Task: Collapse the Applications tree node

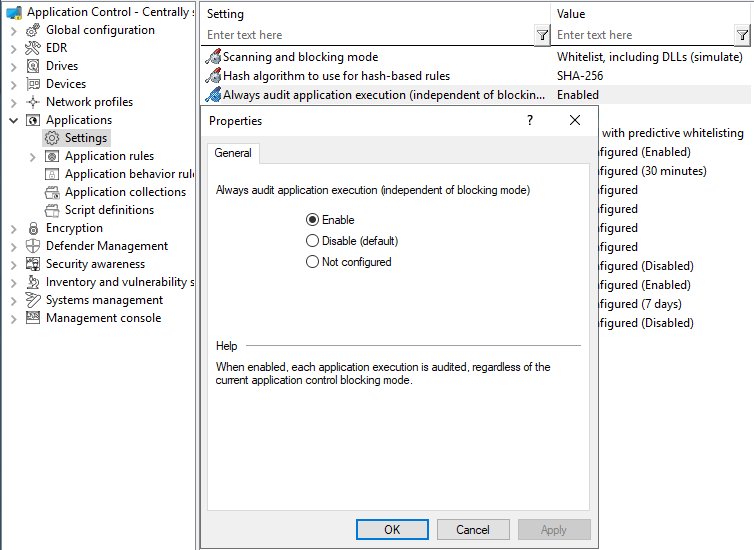Action: point(13,120)
